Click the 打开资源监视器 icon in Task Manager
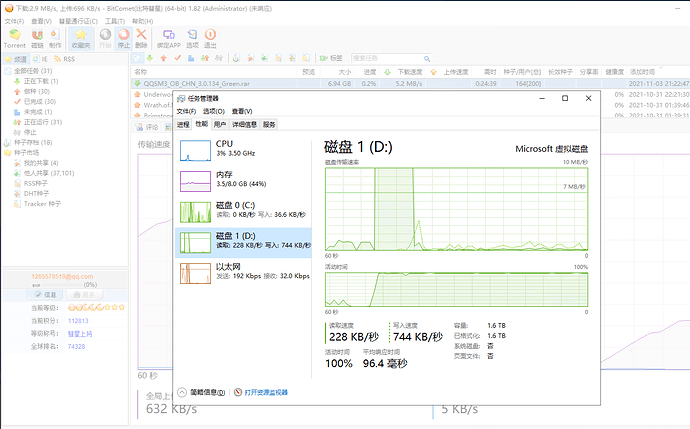The height and width of the screenshot is (429, 690). (238, 392)
